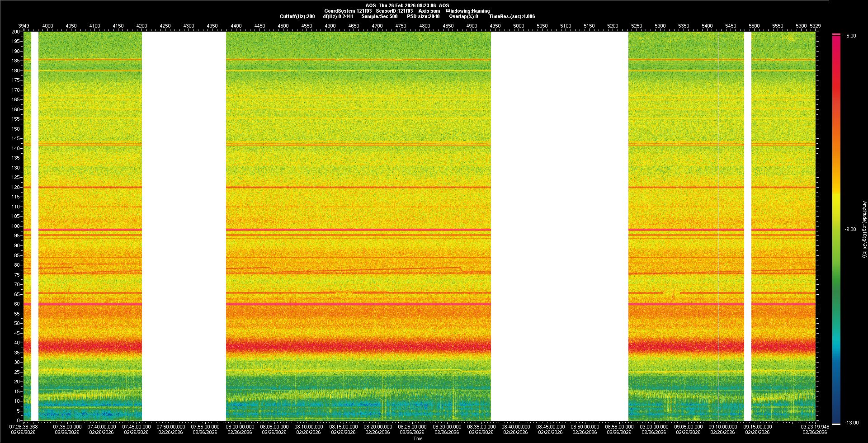Click the Windowing:Hanning header label
The height and width of the screenshot is (443, 868).
467,11
